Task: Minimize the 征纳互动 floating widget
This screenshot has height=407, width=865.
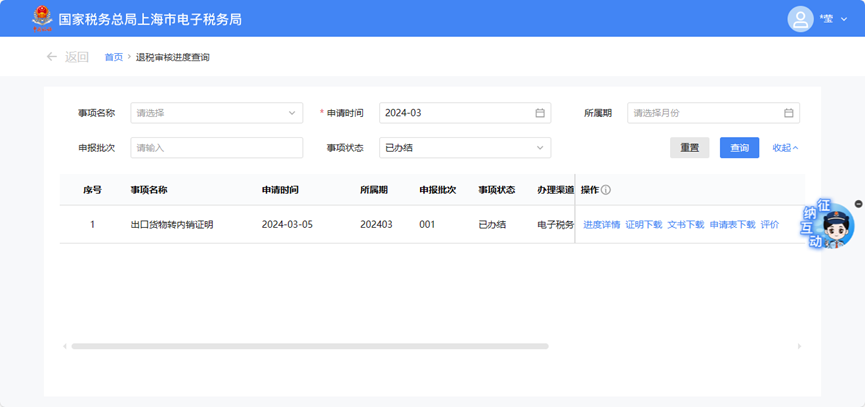Action: pyautogui.click(x=858, y=204)
